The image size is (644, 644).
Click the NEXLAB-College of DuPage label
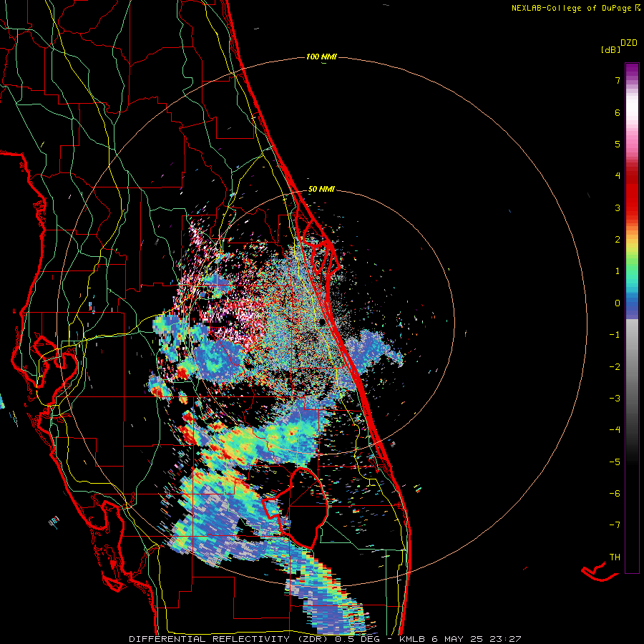point(571,8)
